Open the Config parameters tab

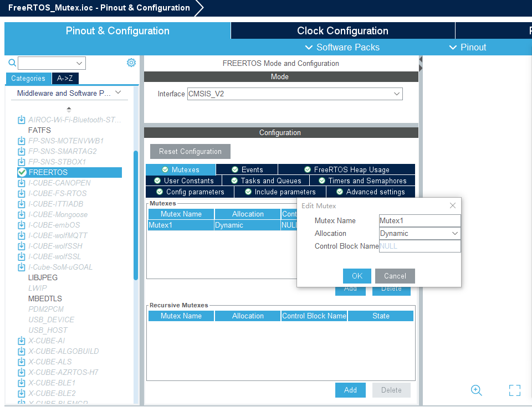(190, 192)
